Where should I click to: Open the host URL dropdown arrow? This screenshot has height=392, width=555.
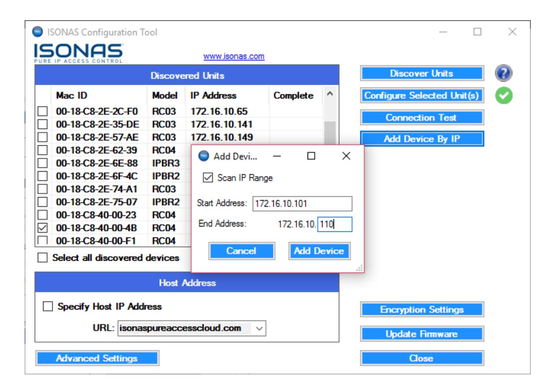[259, 327]
